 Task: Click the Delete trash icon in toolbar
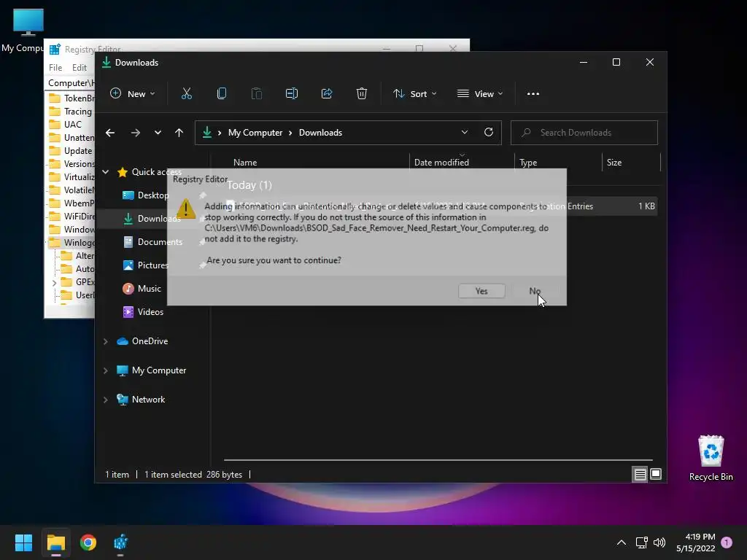(362, 94)
